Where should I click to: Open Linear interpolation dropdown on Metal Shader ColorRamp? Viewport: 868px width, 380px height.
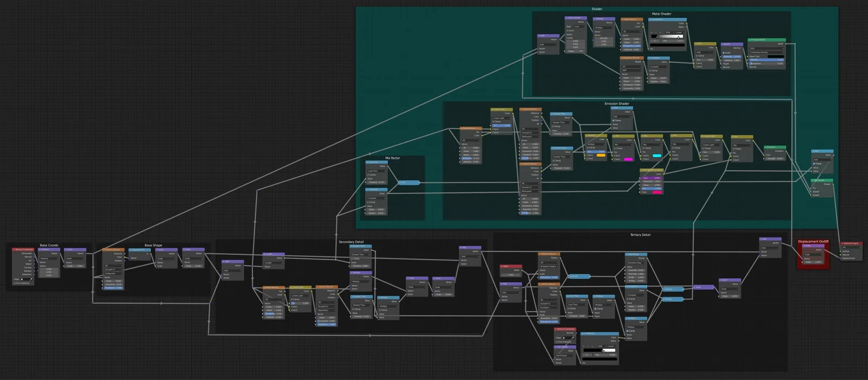pyautogui.click(x=680, y=33)
